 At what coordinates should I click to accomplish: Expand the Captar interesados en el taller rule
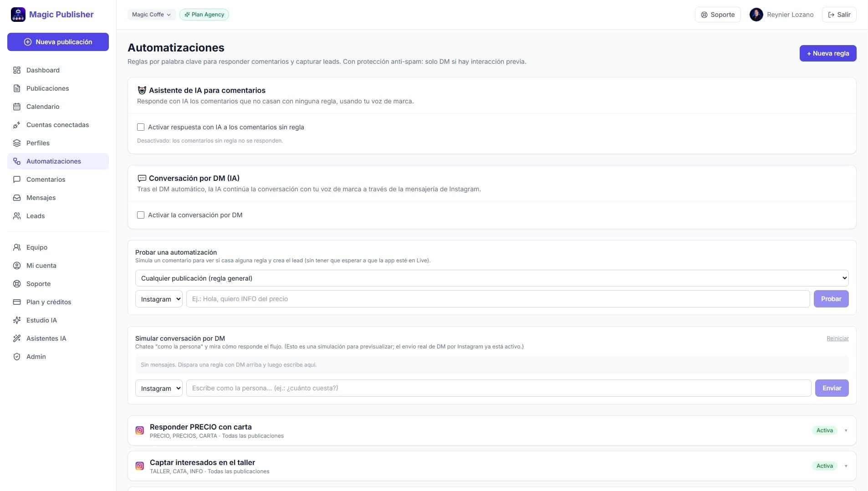[846, 466]
